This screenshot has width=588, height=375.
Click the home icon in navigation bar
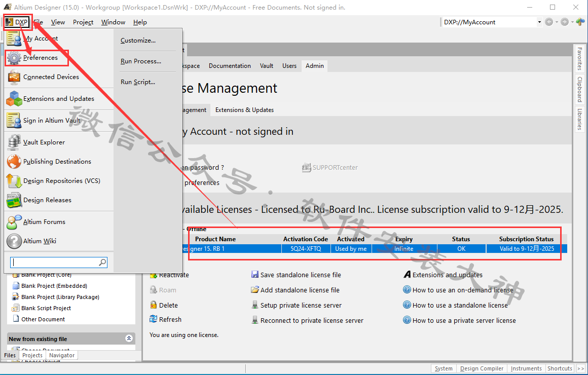(580, 22)
